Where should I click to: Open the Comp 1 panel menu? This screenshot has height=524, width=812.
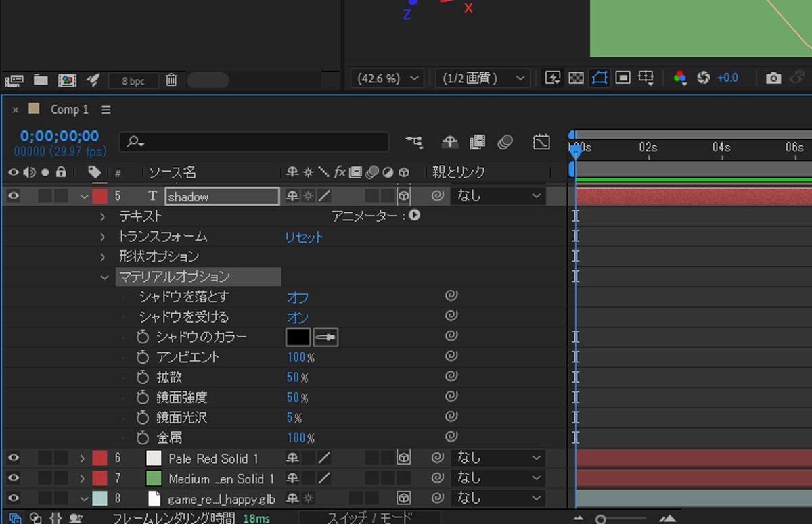[x=106, y=109]
